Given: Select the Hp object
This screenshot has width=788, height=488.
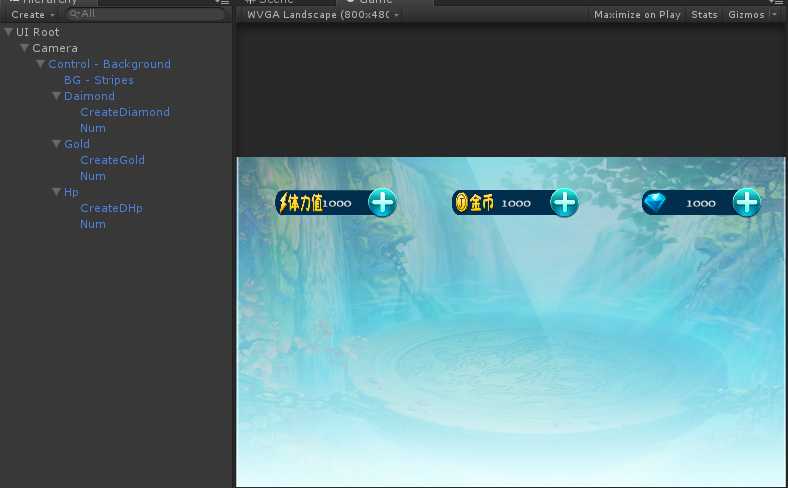Looking at the screenshot, I should coord(71,192).
